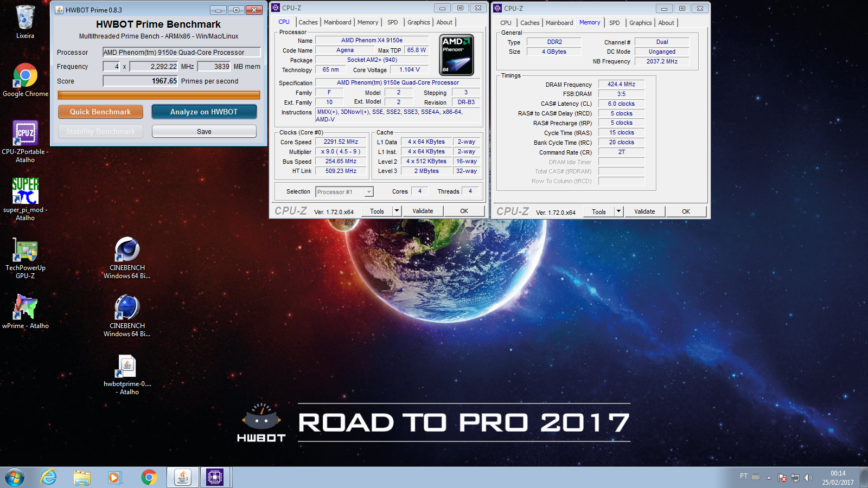868x488 pixels.
Task: Switch to About tab in right CPU-Z
Action: point(666,23)
